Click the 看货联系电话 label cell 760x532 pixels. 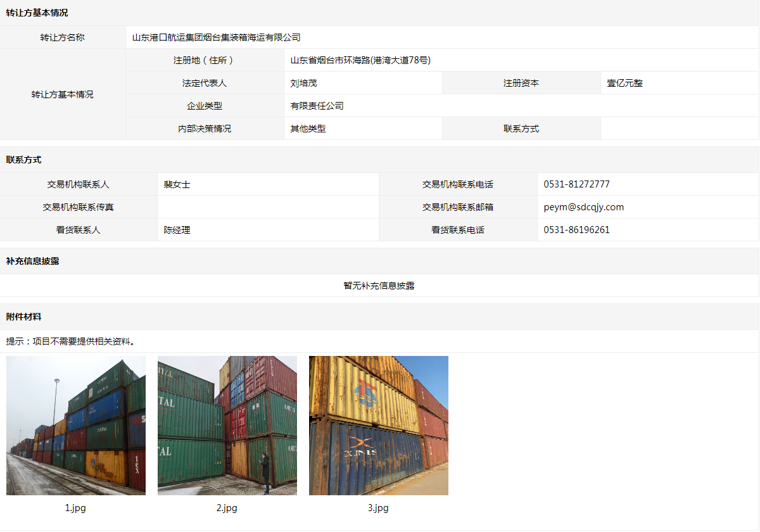tap(458, 230)
